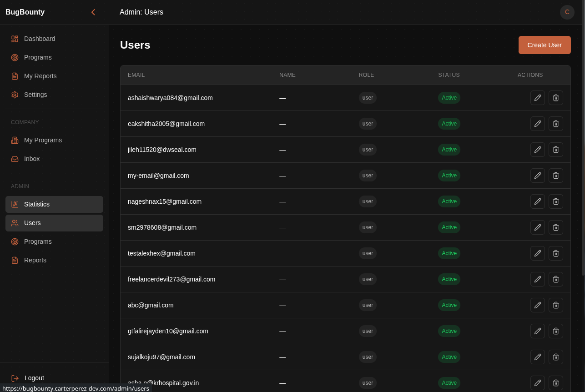Screen dimensions: 585x392
Task: Delete user jileh11520@dwseal.com
Action: pyautogui.click(x=556, y=150)
